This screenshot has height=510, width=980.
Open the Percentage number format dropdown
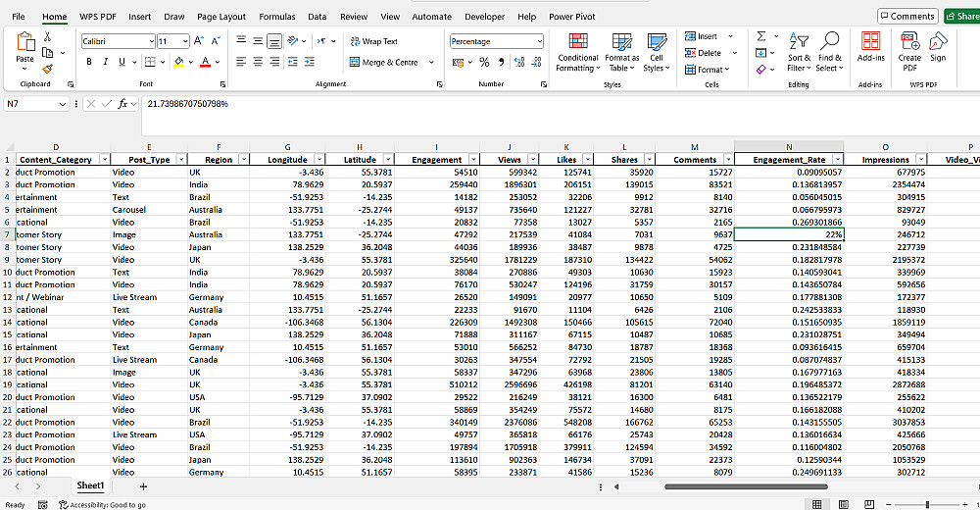539,41
